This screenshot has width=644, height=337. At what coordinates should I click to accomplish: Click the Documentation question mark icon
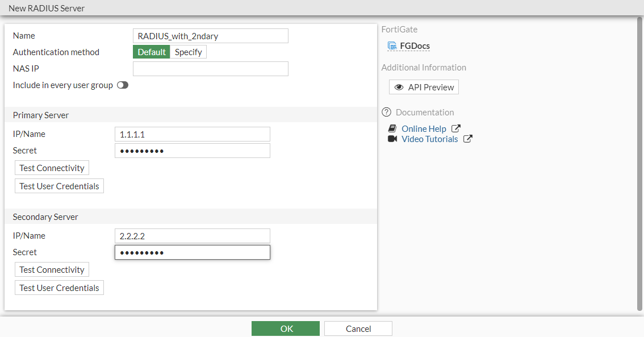pyautogui.click(x=387, y=112)
